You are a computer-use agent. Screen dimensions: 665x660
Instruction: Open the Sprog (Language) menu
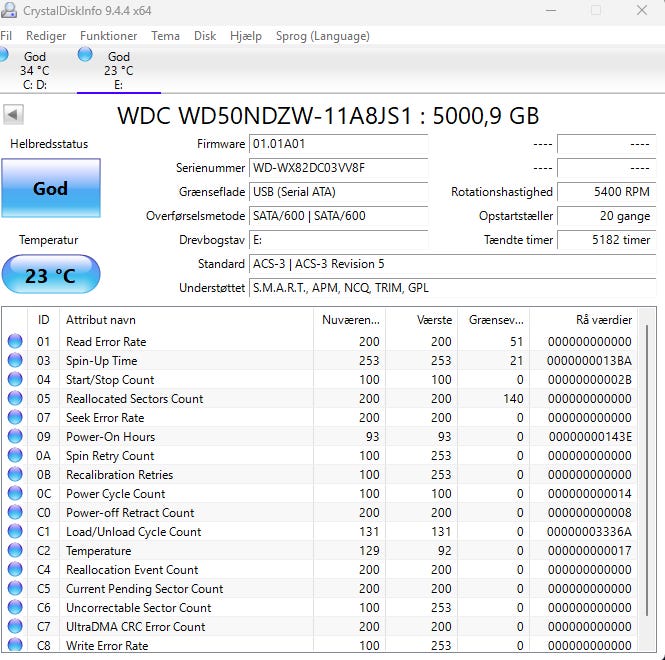click(323, 36)
